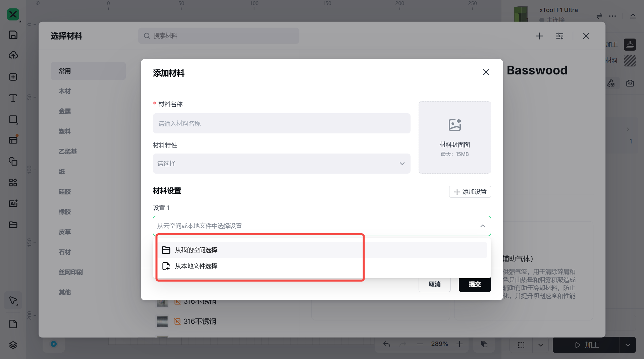This screenshot has height=359, width=644.
Task: Upload a 材料封面图 cover image
Action: pos(454,137)
